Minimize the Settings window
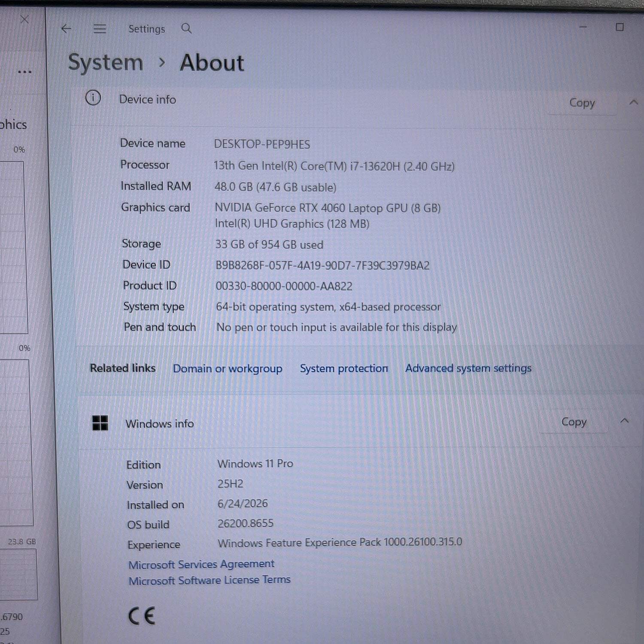Screen dimensions: 644x644 583,27
